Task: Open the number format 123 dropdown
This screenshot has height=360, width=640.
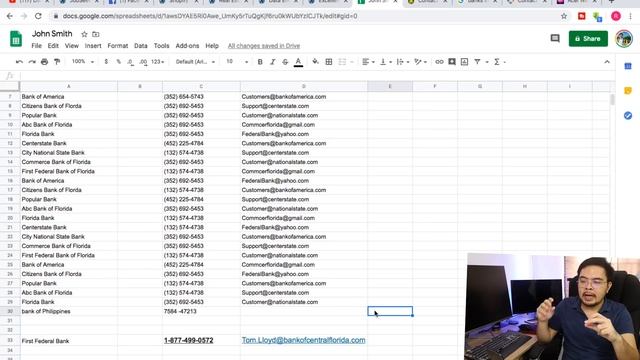Action: pos(158,62)
